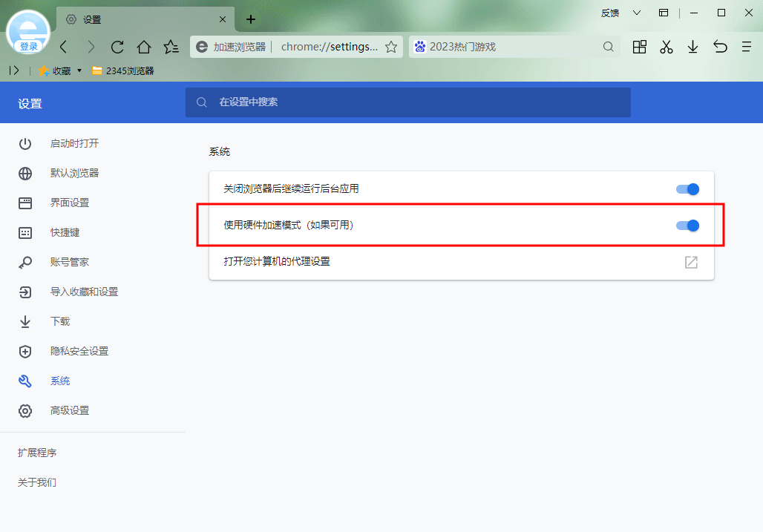This screenshot has width=763, height=532.
Task: Expand the 收藏 dropdown arrow
Action: point(79,71)
